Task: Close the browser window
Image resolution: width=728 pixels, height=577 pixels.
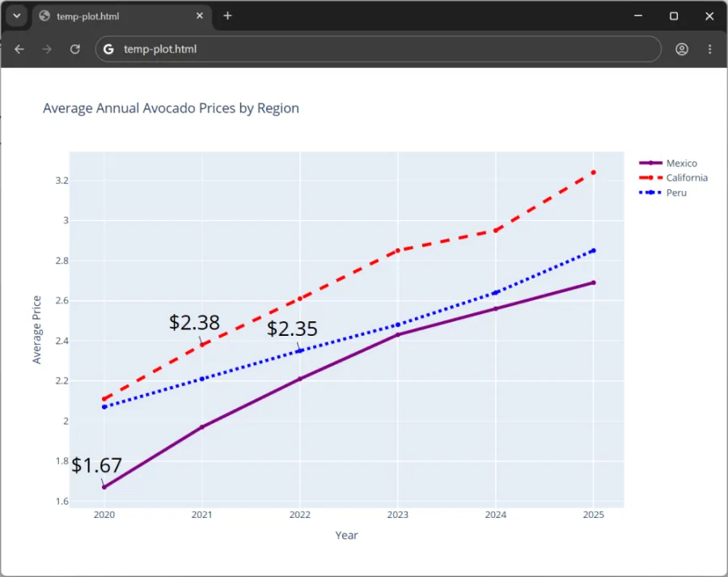Action: point(709,16)
